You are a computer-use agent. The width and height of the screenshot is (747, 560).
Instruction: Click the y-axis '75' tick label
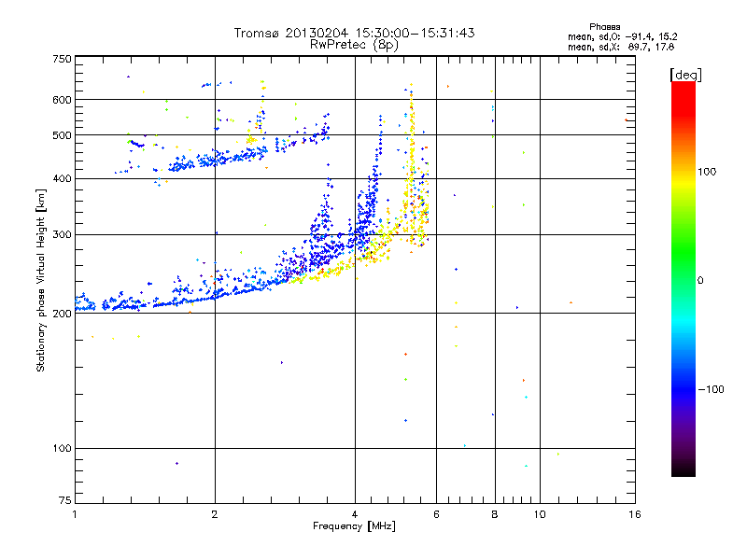tap(65, 500)
